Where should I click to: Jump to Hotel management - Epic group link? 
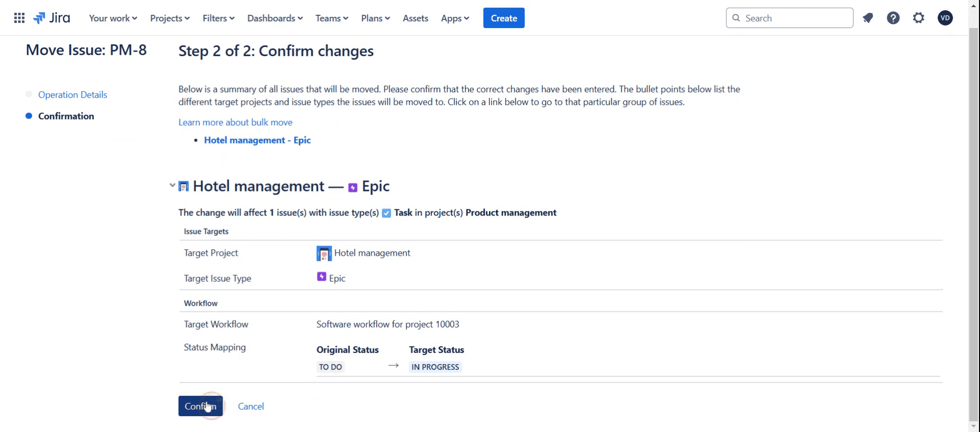[x=257, y=140]
